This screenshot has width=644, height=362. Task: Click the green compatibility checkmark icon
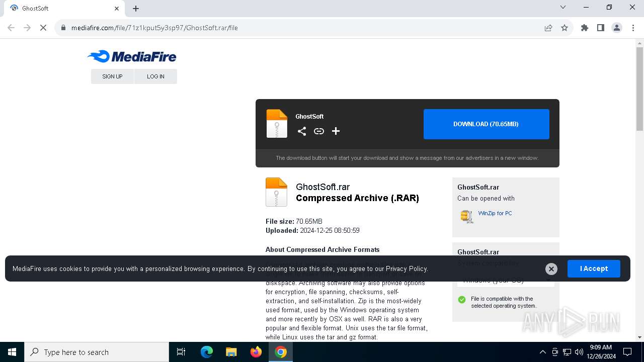point(462,300)
